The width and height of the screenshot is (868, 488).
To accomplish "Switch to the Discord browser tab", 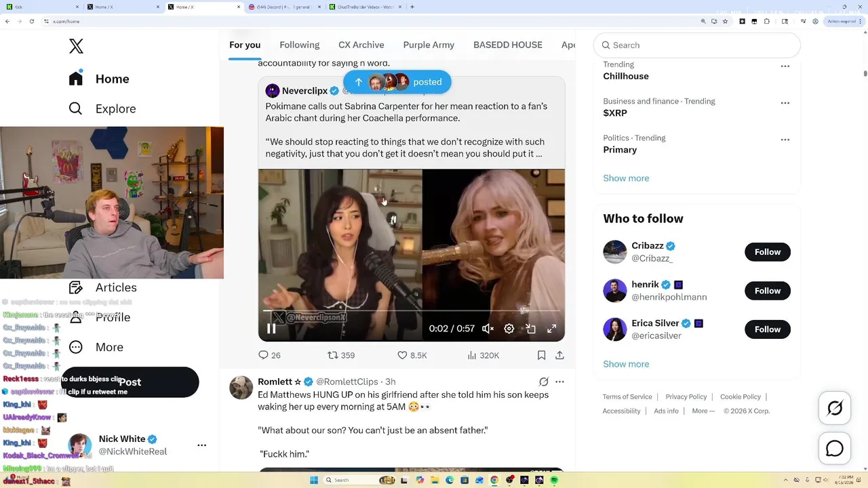I will (285, 7).
